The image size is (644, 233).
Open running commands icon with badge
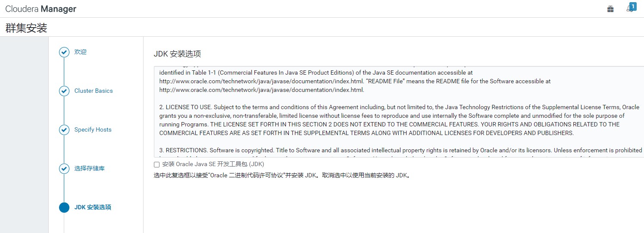[630, 9]
